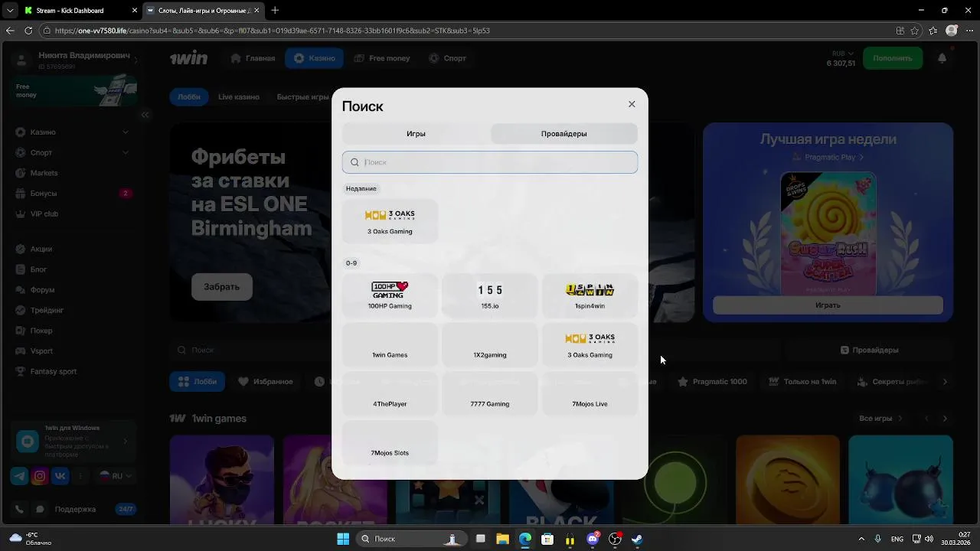Click the Забрать banner button
This screenshot has width=980, height=551.
[x=221, y=286]
